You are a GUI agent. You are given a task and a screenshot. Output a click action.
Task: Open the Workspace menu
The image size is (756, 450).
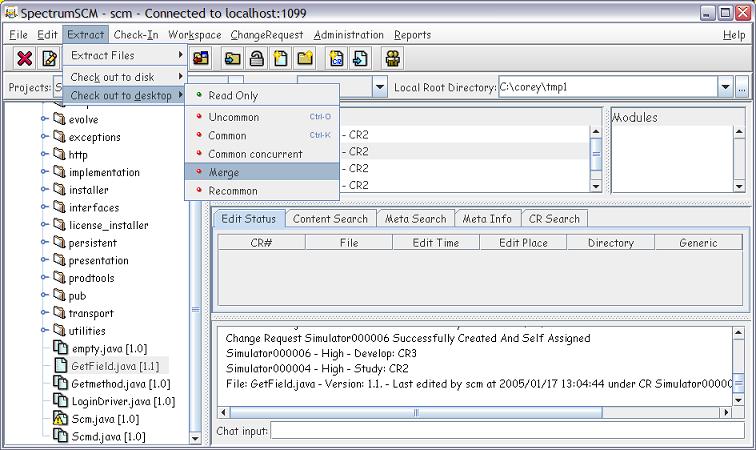[194, 35]
